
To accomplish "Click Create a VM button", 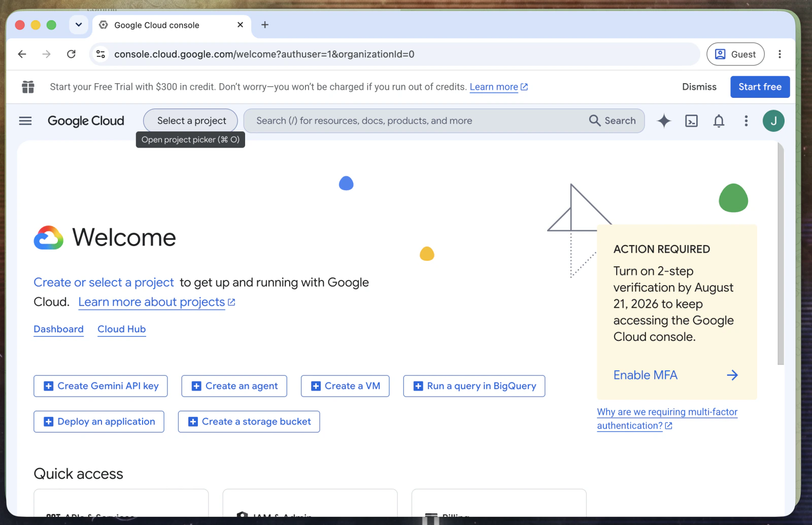I will (x=345, y=386).
